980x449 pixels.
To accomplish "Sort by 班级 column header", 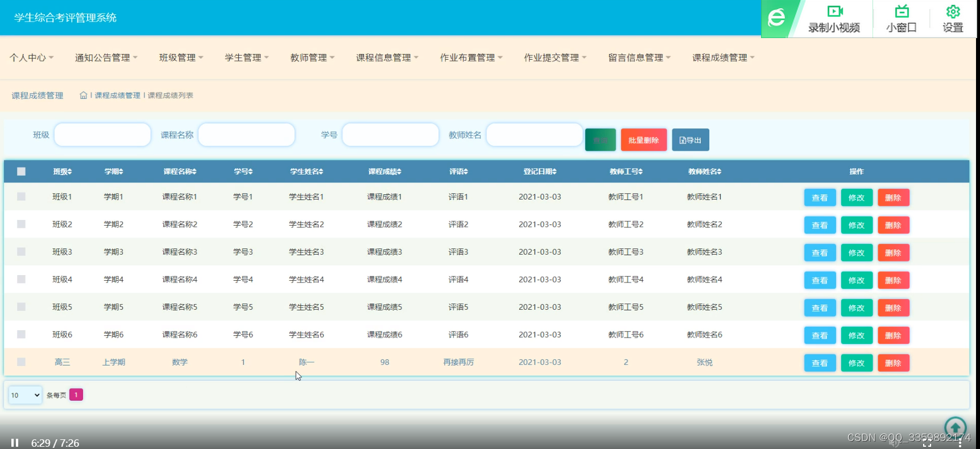I will coord(62,172).
